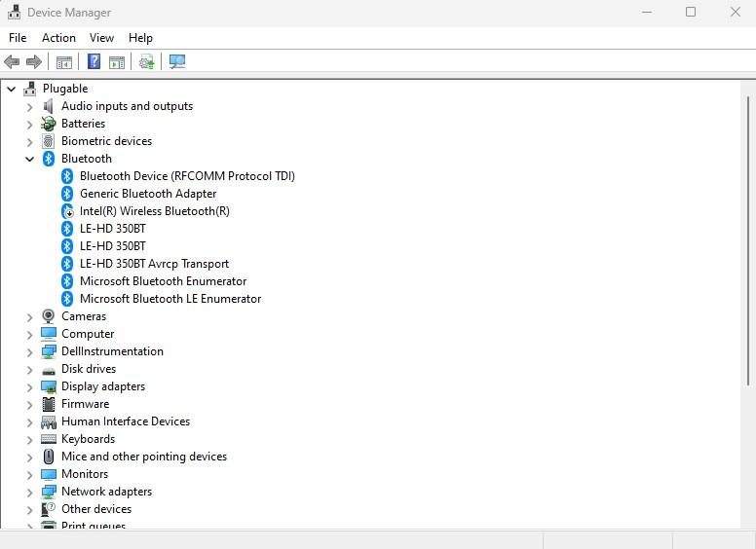Click the Forward arrow toolbar icon
756x549 pixels.
tap(34, 61)
